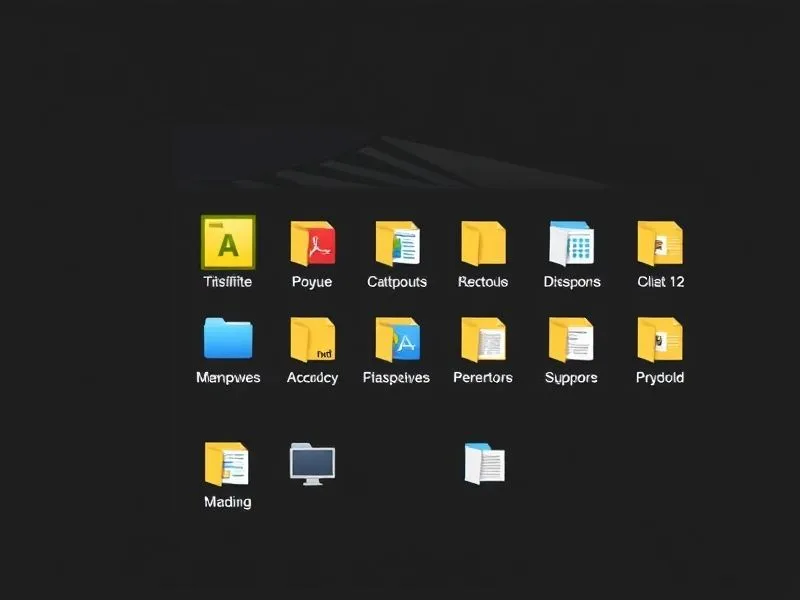The height and width of the screenshot is (600, 800).
Task: Select the Accadcy folder icon
Action: point(312,339)
